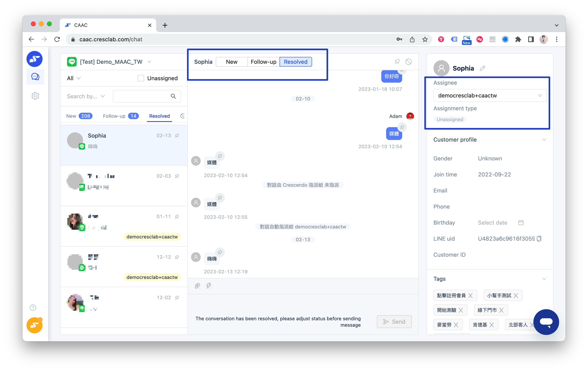Copy the LINE uid value
Screen dimensions: 588x371
tap(539, 238)
